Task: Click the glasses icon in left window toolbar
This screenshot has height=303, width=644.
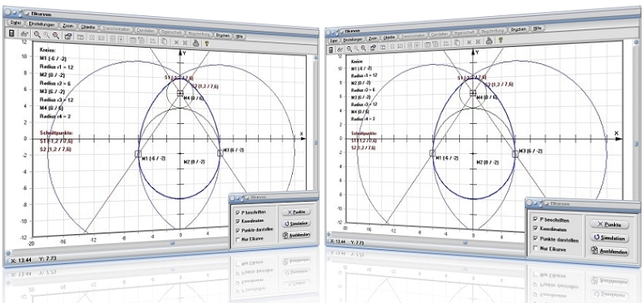Action: click(24, 35)
